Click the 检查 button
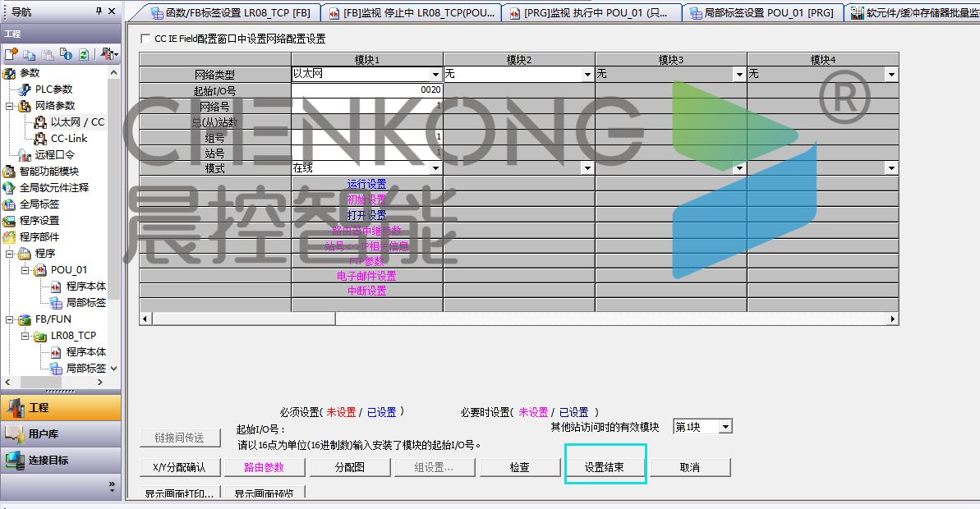 point(519,467)
